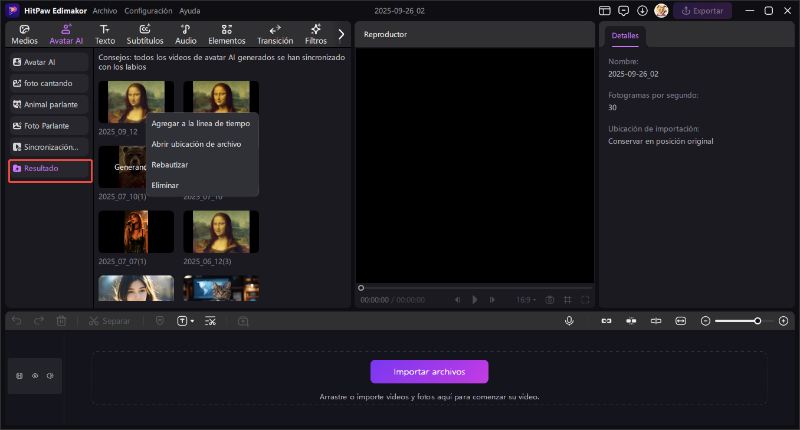The width and height of the screenshot is (800, 430).
Task: Select the Avatar AI toolbar tab
Action: point(66,35)
